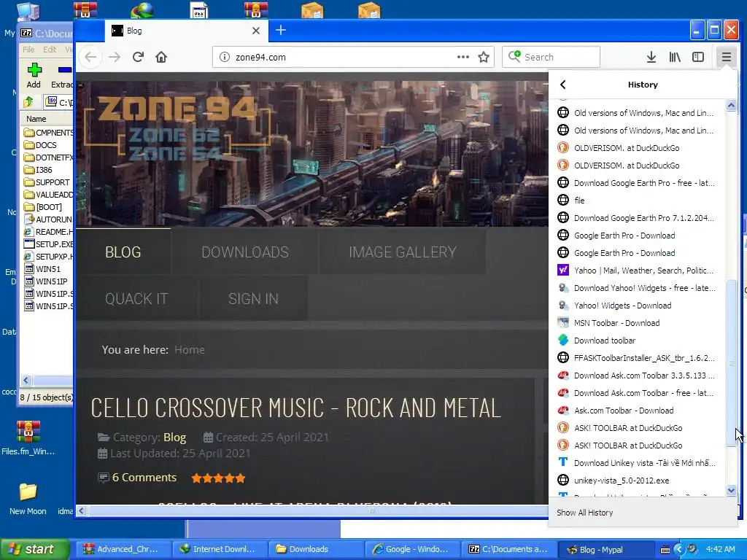The width and height of the screenshot is (747, 560).
Task: Open the Library bookshelf icon
Action: (x=675, y=57)
